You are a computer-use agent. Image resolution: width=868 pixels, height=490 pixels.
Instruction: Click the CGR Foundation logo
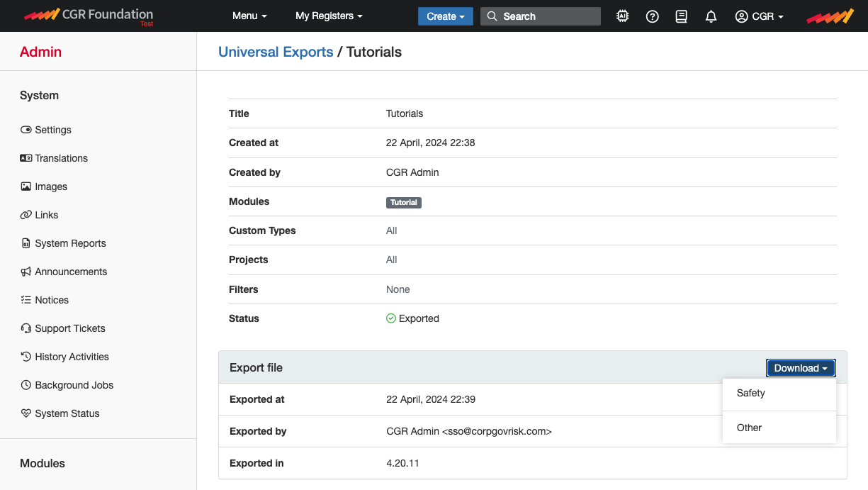[x=89, y=16]
